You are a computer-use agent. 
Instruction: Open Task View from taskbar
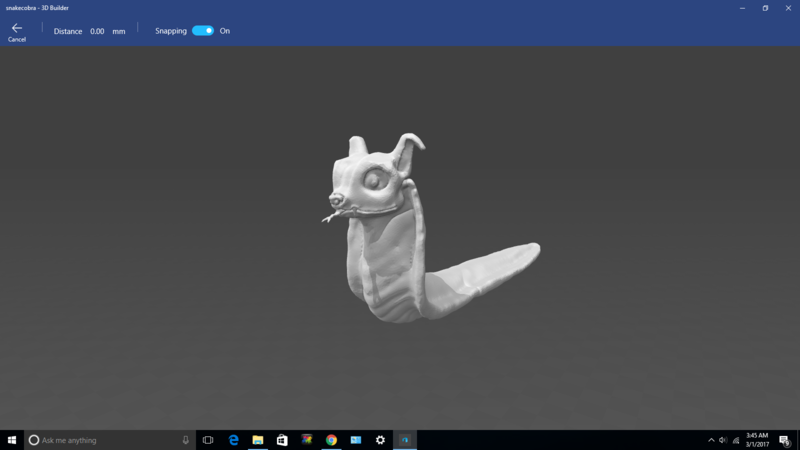(x=208, y=440)
